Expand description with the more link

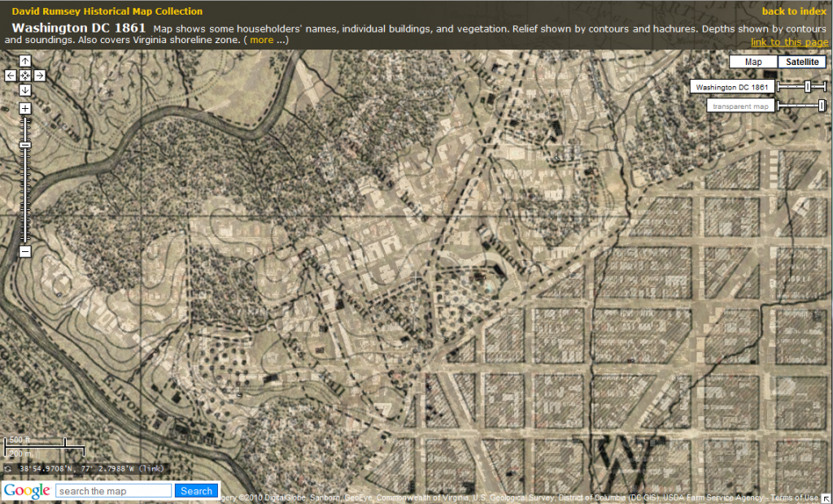[x=262, y=40]
